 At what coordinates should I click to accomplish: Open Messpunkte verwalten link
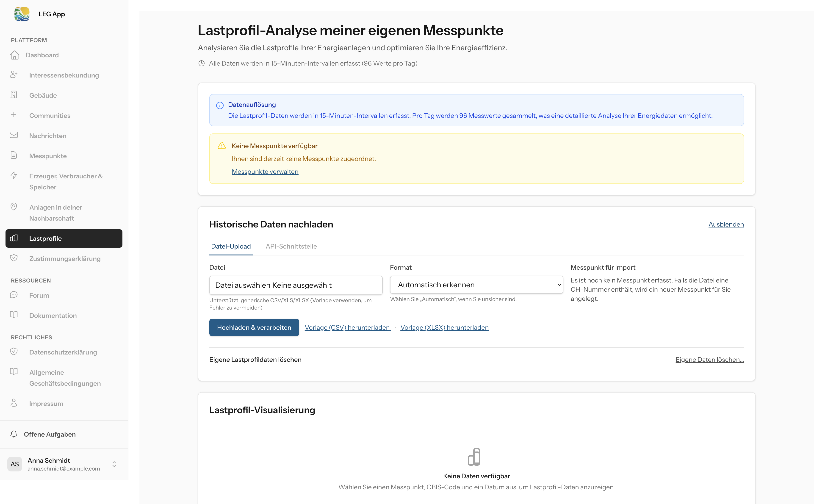(265, 171)
